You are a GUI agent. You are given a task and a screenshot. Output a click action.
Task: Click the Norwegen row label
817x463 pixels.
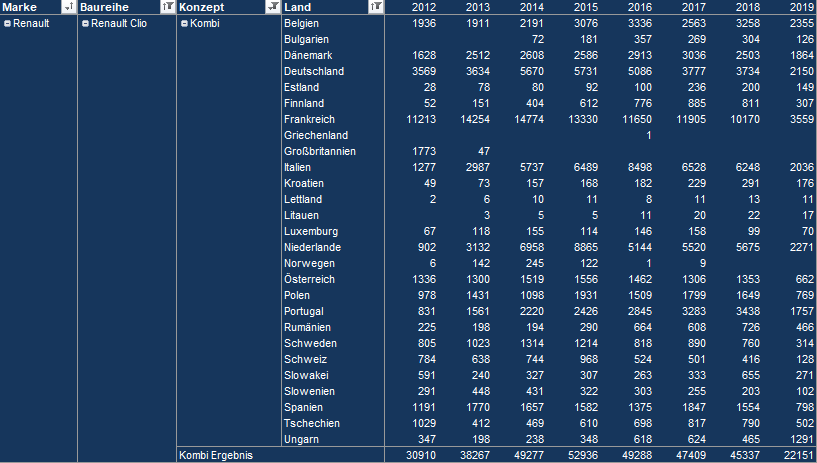309,264
